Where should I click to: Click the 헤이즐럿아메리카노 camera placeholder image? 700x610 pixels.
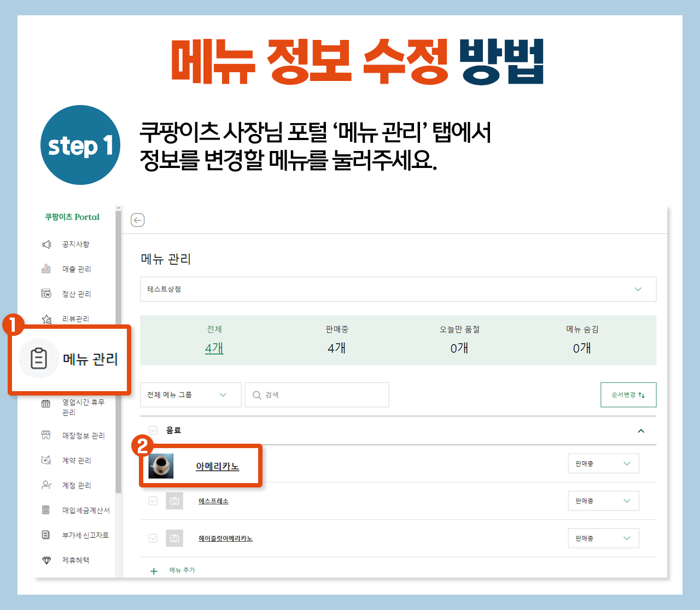point(174,538)
